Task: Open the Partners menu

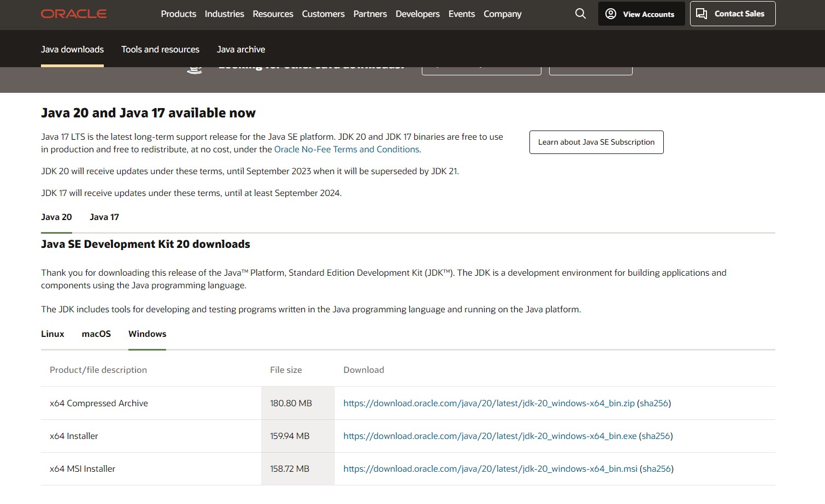Action: pos(370,14)
